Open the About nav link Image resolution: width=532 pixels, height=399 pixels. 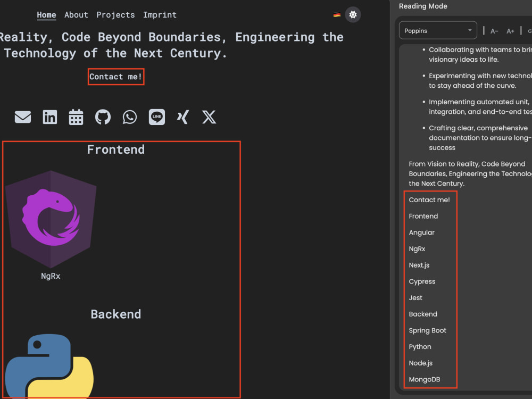pos(76,15)
